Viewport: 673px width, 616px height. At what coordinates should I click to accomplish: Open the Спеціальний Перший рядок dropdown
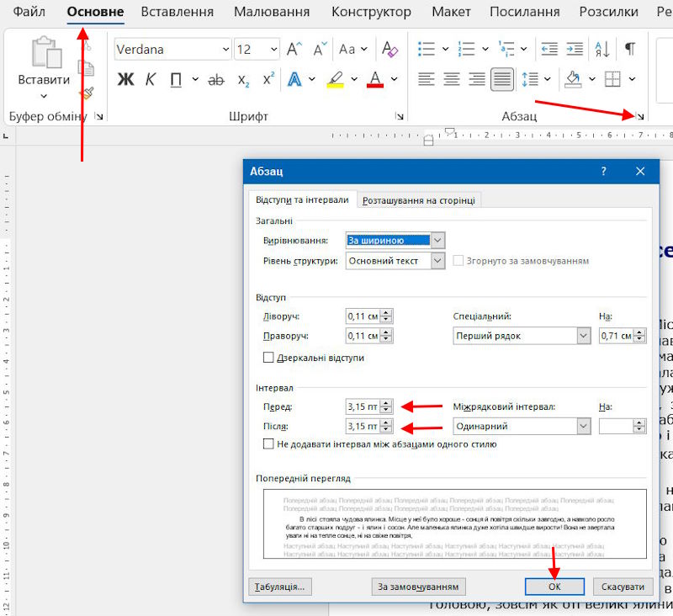coord(583,336)
